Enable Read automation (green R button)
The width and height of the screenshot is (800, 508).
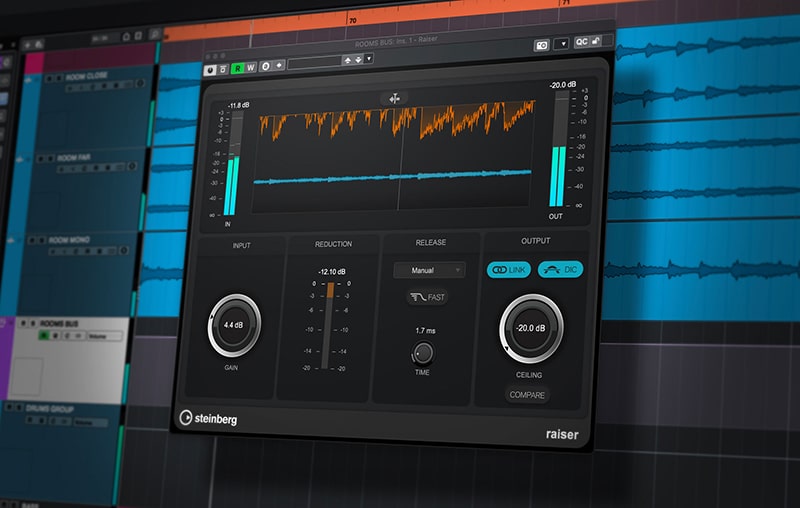pyautogui.click(x=238, y=68)
